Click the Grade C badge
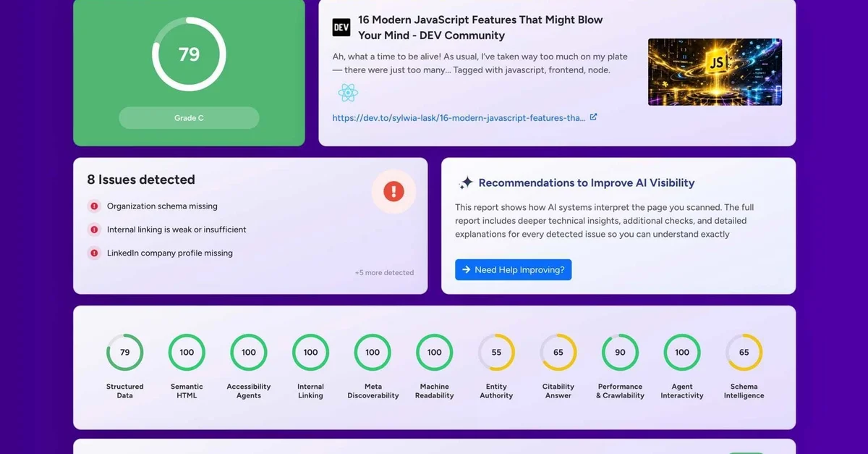The height and width of the screenshot is (454, 868). click(189, 118)
